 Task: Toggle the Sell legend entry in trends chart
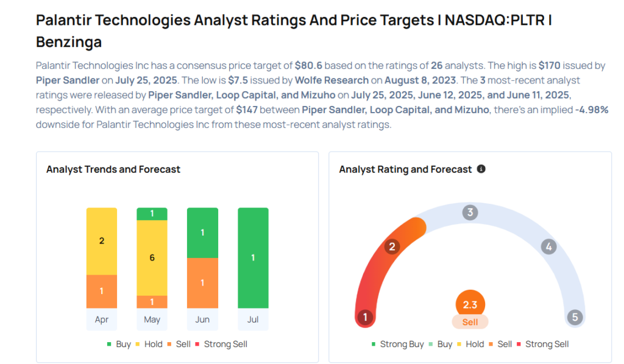click(x=179, y=344)
